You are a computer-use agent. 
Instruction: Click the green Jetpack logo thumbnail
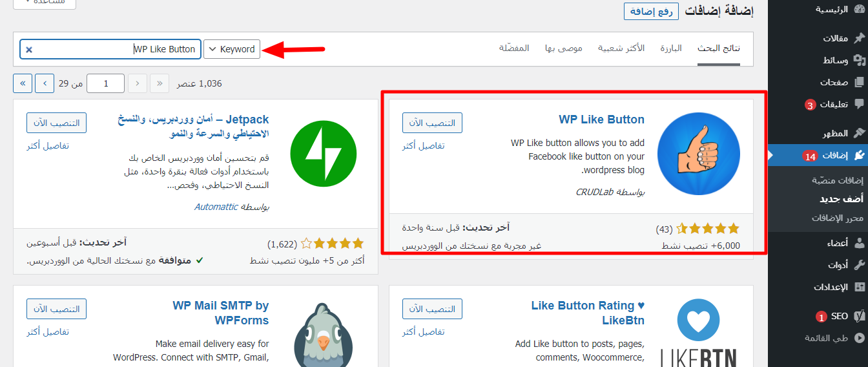pyautogui.click(x=323, y=154)
